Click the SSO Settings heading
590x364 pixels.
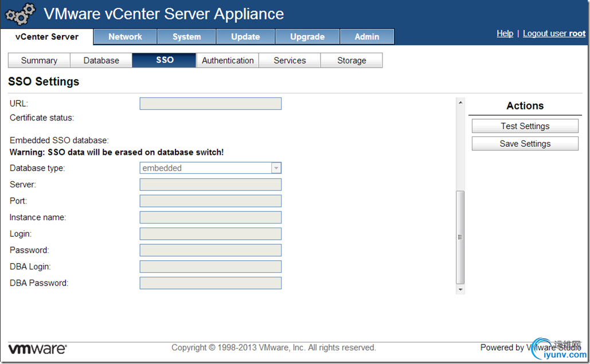coord(44,81)
